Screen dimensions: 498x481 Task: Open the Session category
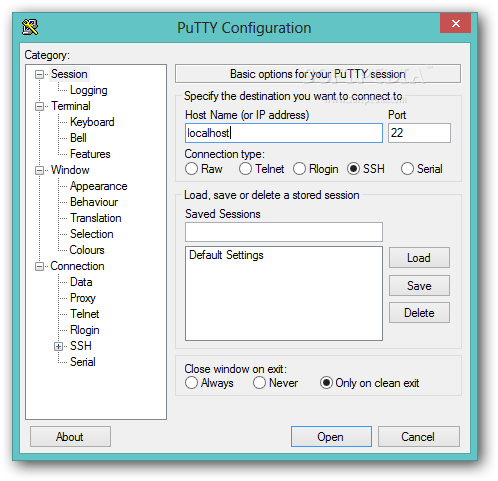point(69,74)
